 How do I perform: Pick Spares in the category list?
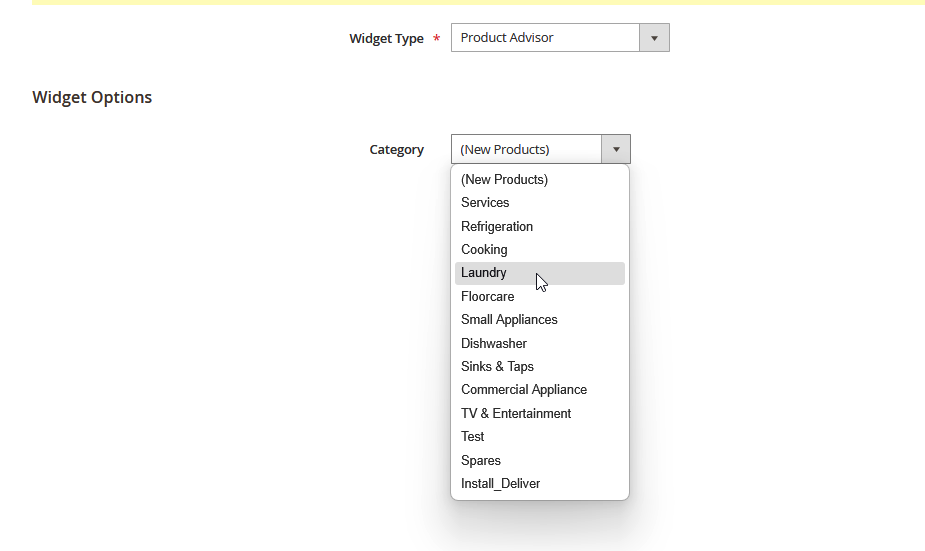tap(481, 461)
